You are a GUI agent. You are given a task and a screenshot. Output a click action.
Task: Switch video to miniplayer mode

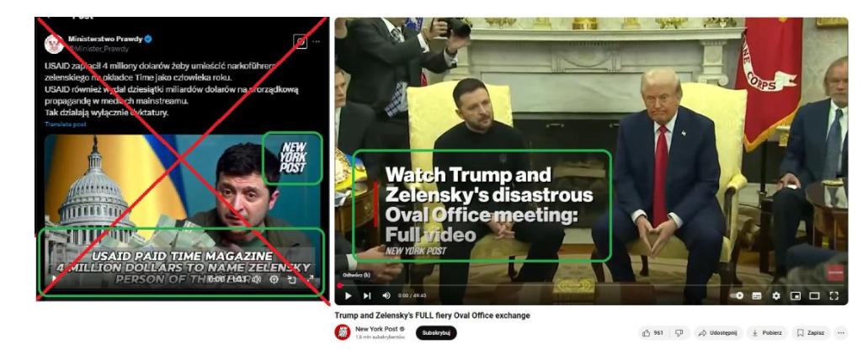796,296
